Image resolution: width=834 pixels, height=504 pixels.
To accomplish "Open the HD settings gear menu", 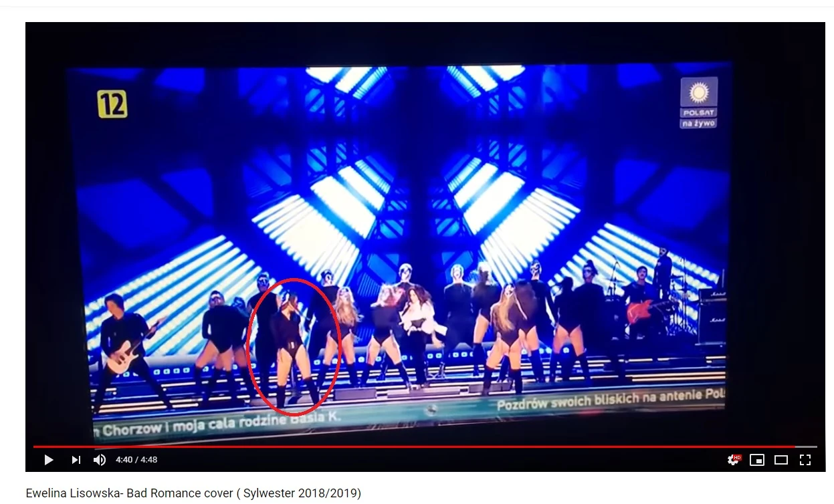I will [734, 460].
